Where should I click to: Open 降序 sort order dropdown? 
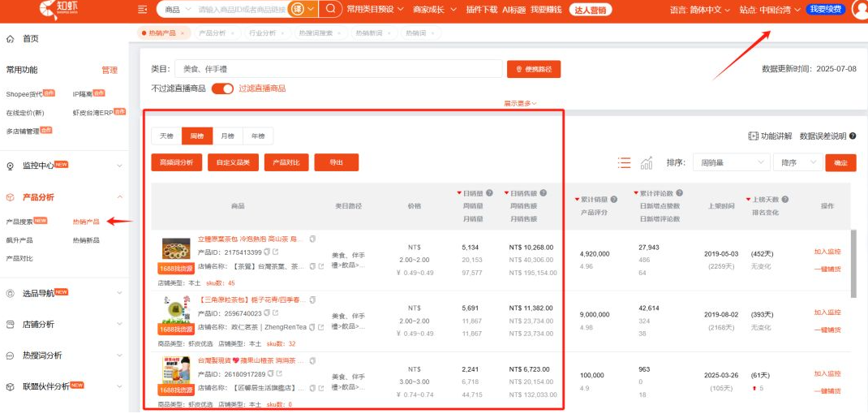point(797,163)
